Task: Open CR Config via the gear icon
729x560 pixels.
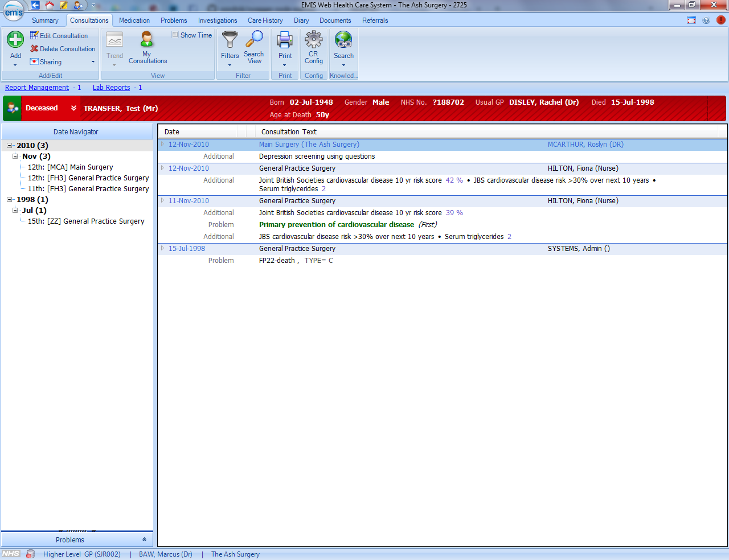Action: (313, 40)
